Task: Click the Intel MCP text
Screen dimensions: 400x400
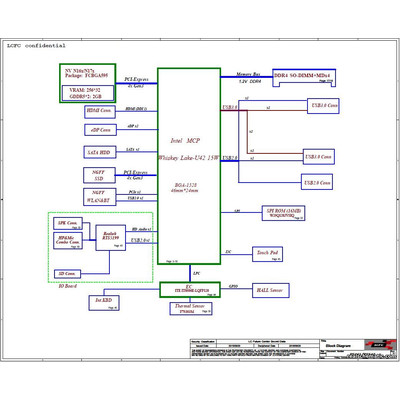Action: [x=185, y=141]
